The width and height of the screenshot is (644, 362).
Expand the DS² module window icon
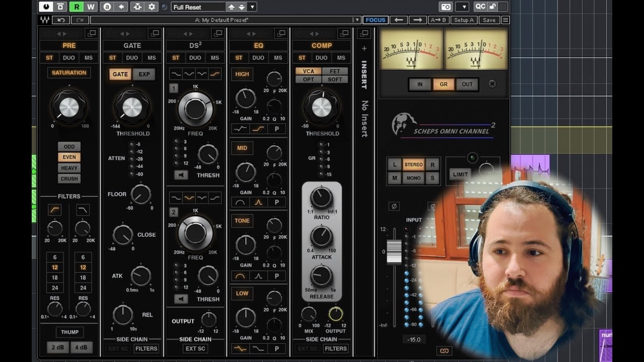tap(217, 34)
